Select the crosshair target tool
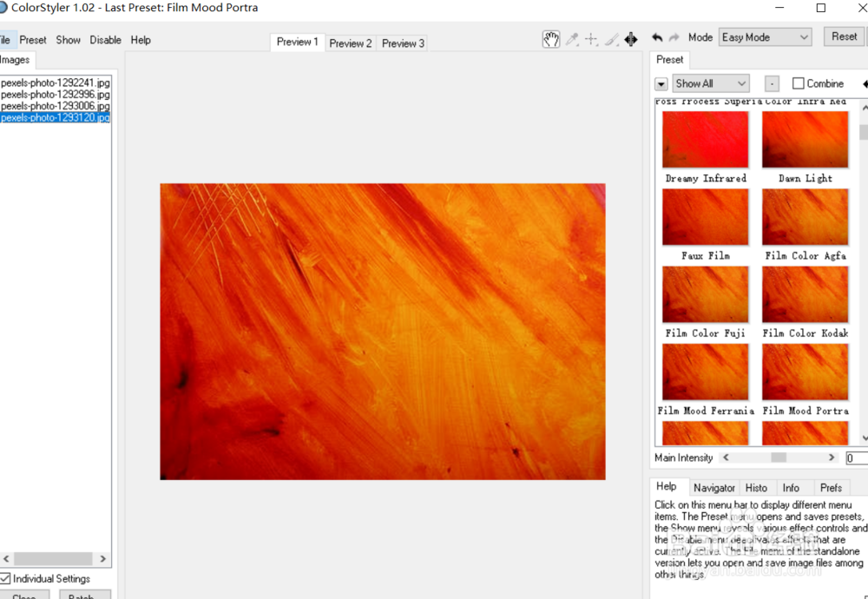Image resolution: width=868 pixels, height=599 pixels. (x=591, y=39)
